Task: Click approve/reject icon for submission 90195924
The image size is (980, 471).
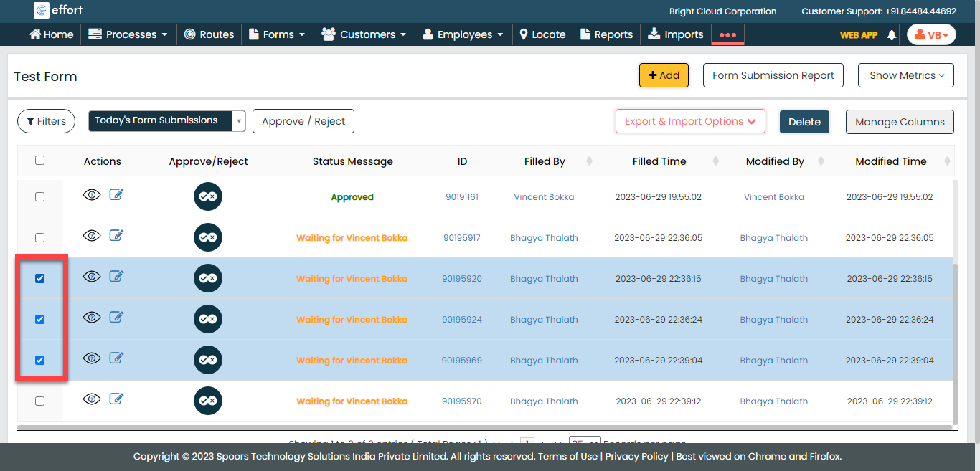Action: pos(208,319)
